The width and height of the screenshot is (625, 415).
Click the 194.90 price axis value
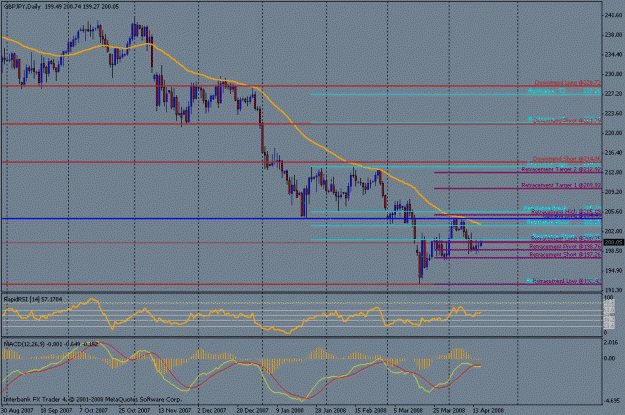[x=613, y=270]
